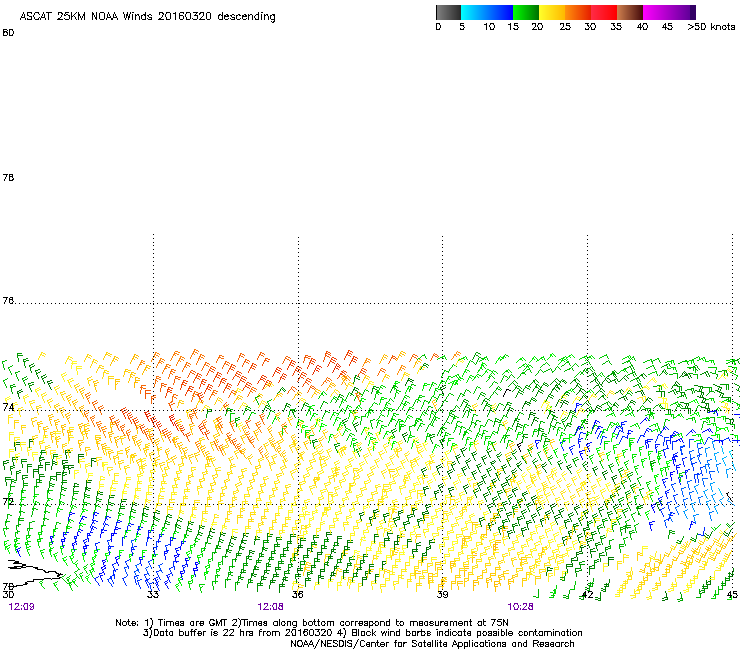The image size is (740, 650).
Task: Click the longitude label '45'
Action: point(732,594)
